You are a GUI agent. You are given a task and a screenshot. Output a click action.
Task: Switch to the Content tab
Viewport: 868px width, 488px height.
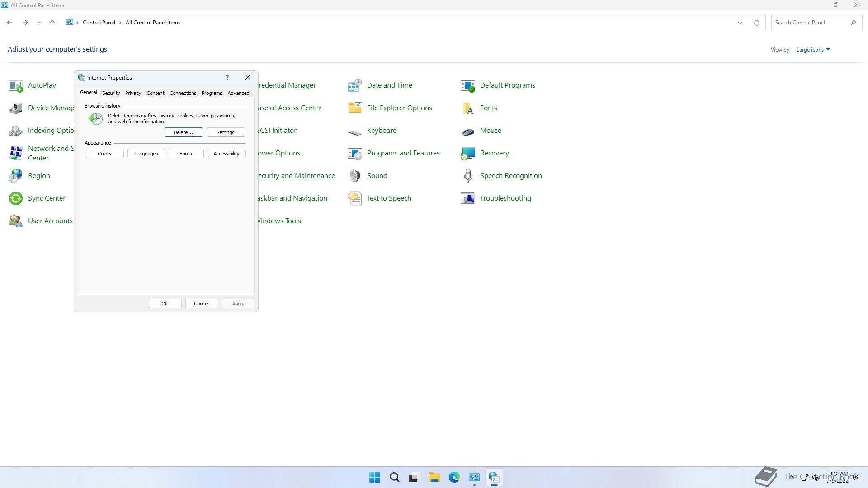click(x=155, y=93)
